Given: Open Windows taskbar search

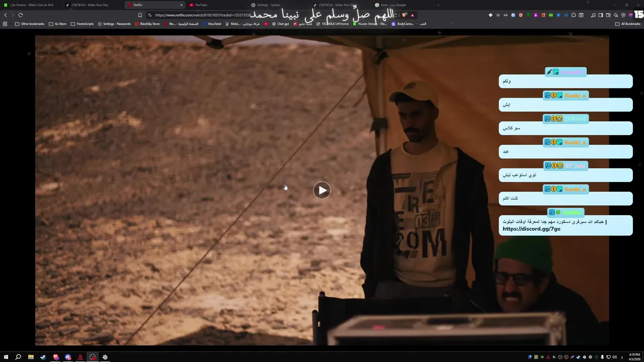Looking at the screenshot, I should (x=18, y=357).
